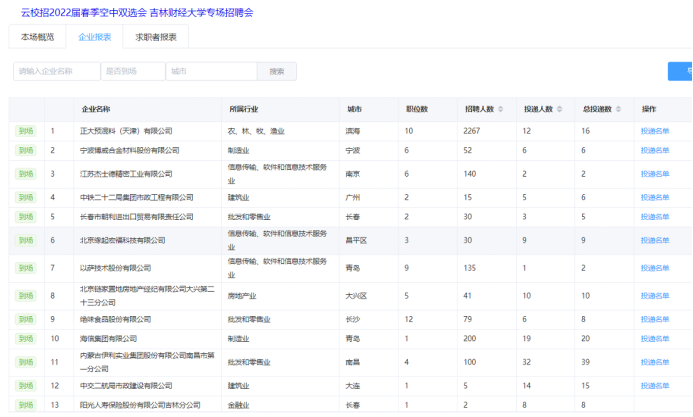Select company name 中铁二十二局集团市政工程有限公司
The width and height of the screenshot is (693, 417).
(x=137, y=197)
